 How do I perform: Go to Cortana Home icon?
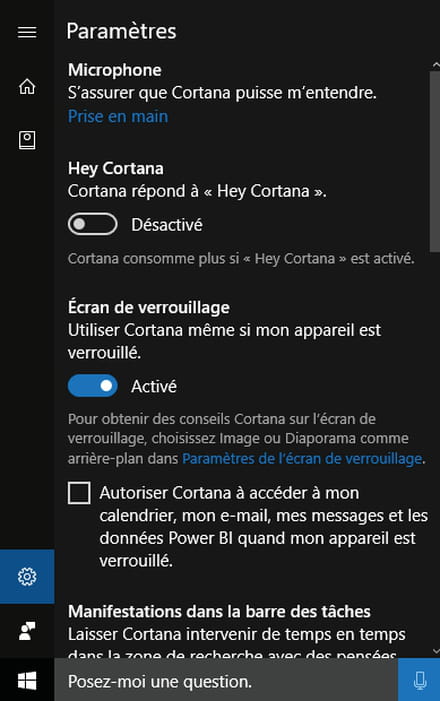coord(27,86)
